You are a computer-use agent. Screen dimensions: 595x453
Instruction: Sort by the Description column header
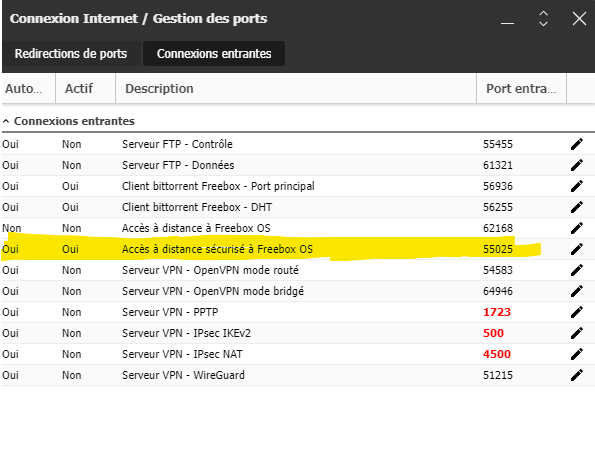tap(296, 88)
